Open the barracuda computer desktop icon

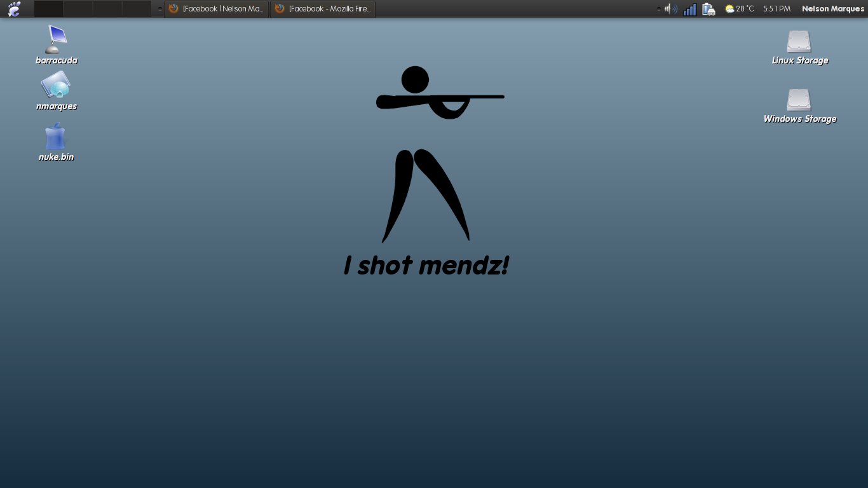pyautogui.click(x=56, y=39)
